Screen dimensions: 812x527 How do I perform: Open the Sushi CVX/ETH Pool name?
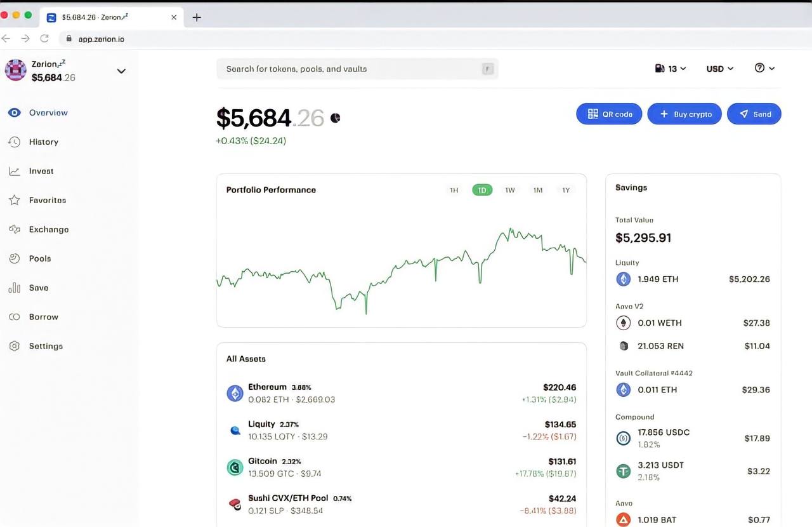[288, 498]
